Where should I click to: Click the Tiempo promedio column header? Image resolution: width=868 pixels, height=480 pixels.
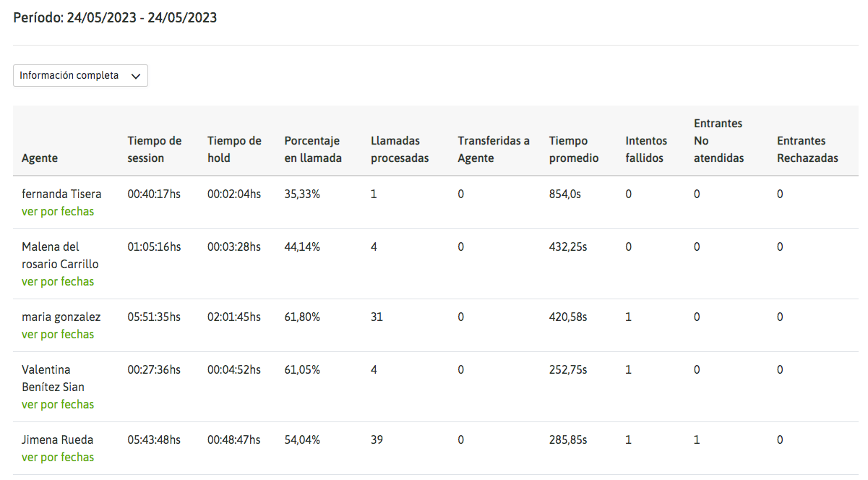pos(574,150)
